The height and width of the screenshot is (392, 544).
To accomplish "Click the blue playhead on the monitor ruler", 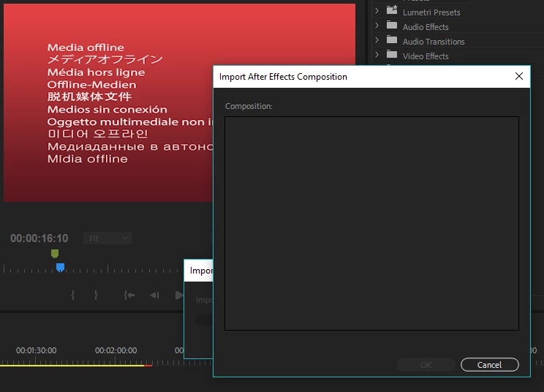I will tap(60, 268).
